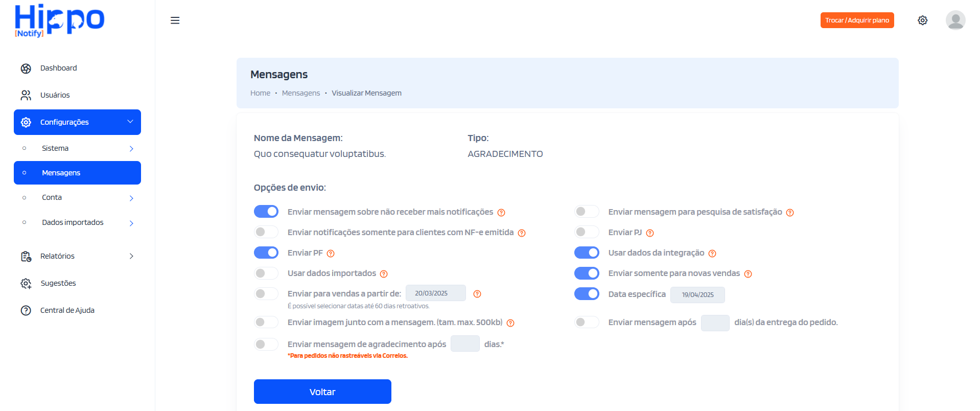Click help icon beside Enviar PF

(x=331, y=254)
